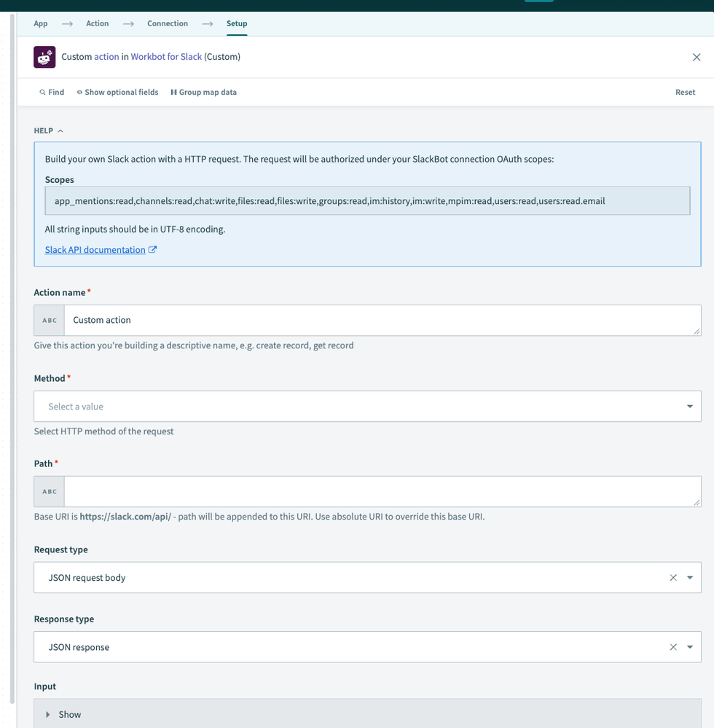Collapse the HELP section

tap(48, 131)
